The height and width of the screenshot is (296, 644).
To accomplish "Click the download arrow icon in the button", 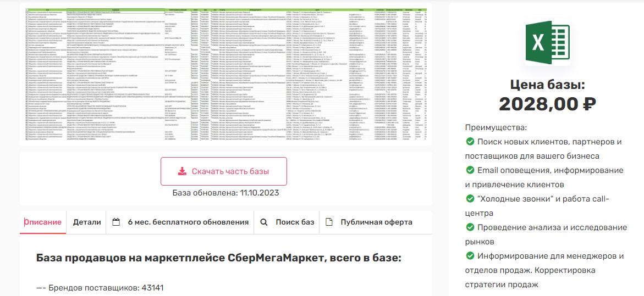I will point(183,171).
